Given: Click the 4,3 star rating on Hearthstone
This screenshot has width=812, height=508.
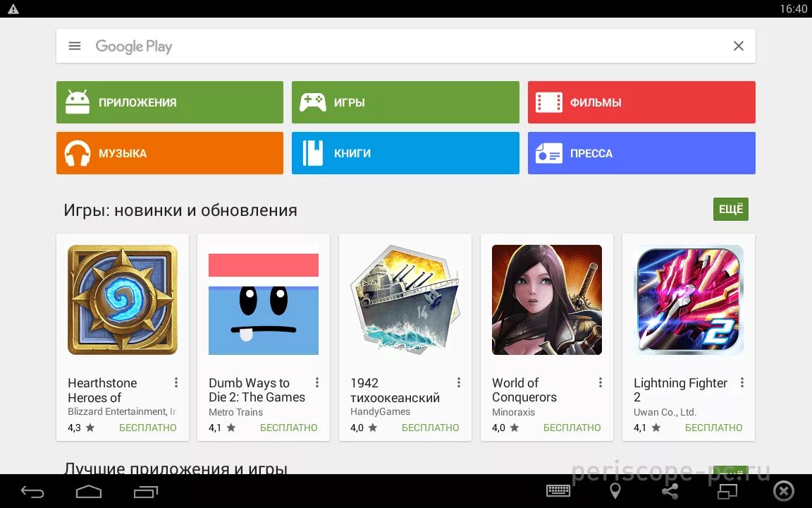Looking at the screenshot, I should pos(81,428).
